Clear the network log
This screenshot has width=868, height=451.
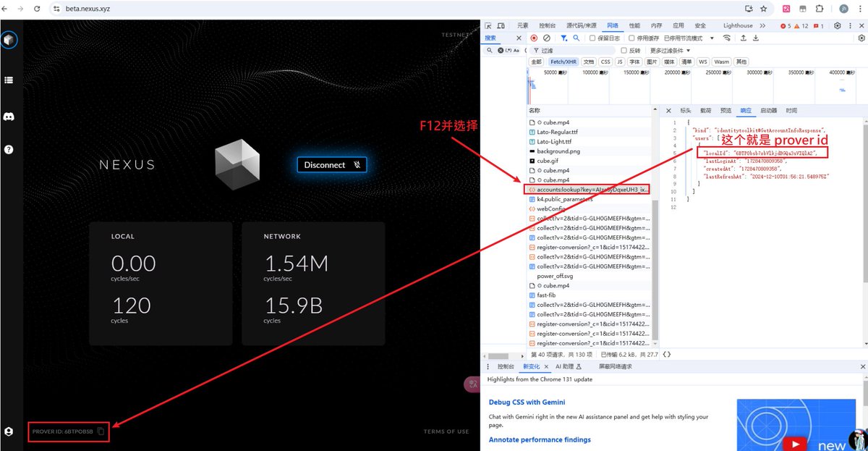547,38
